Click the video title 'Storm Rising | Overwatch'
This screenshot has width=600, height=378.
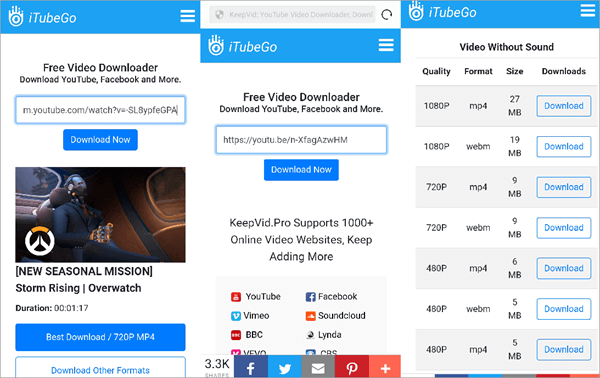pos(78,288)
